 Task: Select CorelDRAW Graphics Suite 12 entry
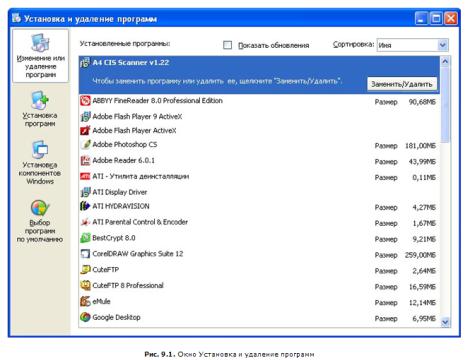[x=259, y=254]
